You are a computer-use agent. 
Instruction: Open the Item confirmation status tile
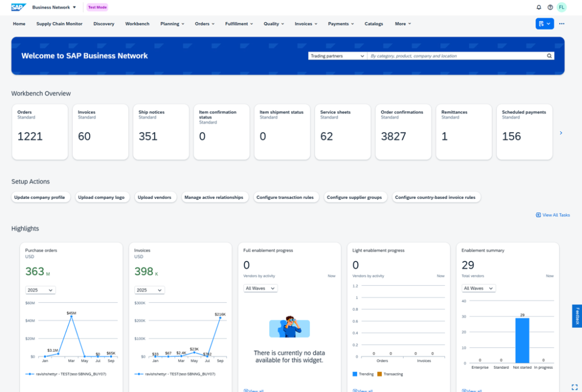(x=222, y=132)
